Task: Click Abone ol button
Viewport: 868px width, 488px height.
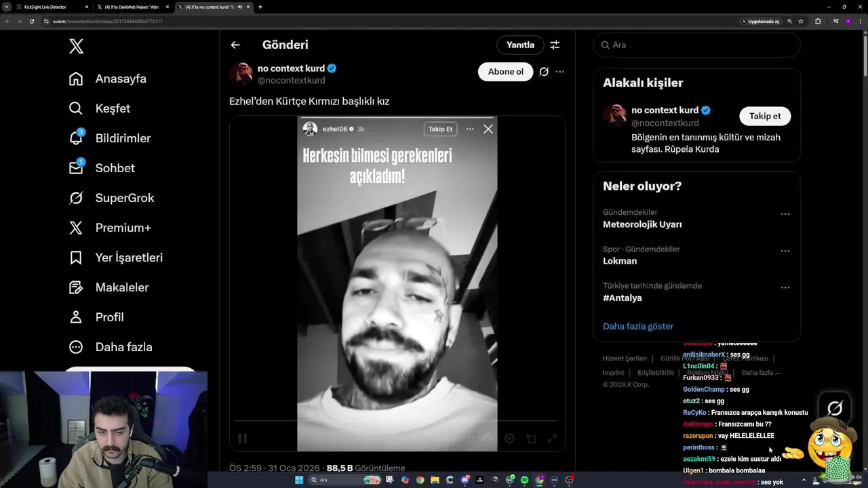Action: click(x=505, y=72)
